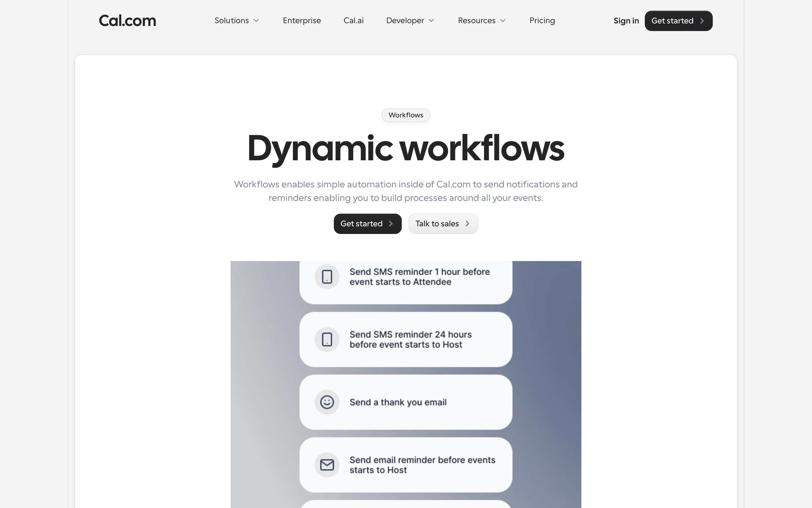Screen dimensions: 812x508
Task: Click the phone icon for 24 hours SMS reminder
Action: (x=327, y=339)
